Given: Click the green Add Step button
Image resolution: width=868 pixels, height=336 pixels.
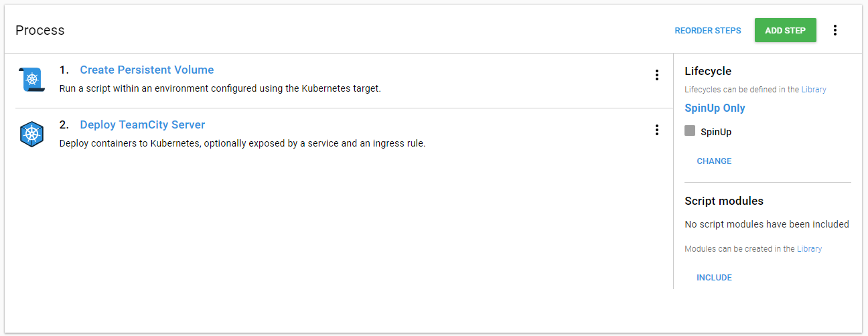Looking at the screenshot, I should (x=785, y=30).
